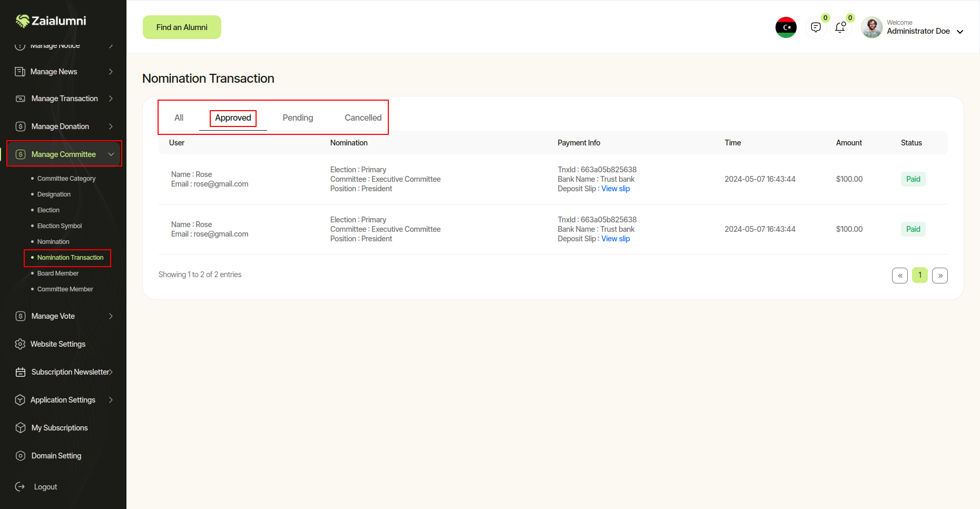Expand the Manage Vote menu chevron

pos(111,316)
